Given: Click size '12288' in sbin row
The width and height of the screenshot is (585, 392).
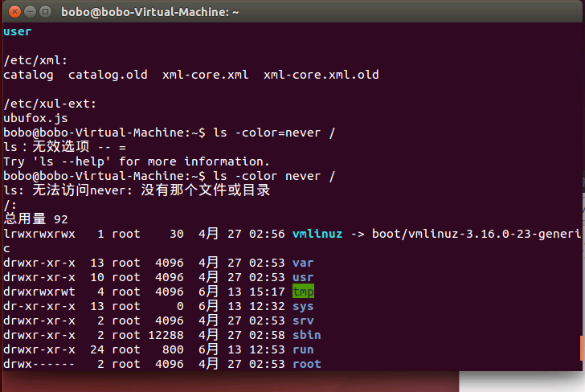Looking at the screenshot, I should 166,335.
